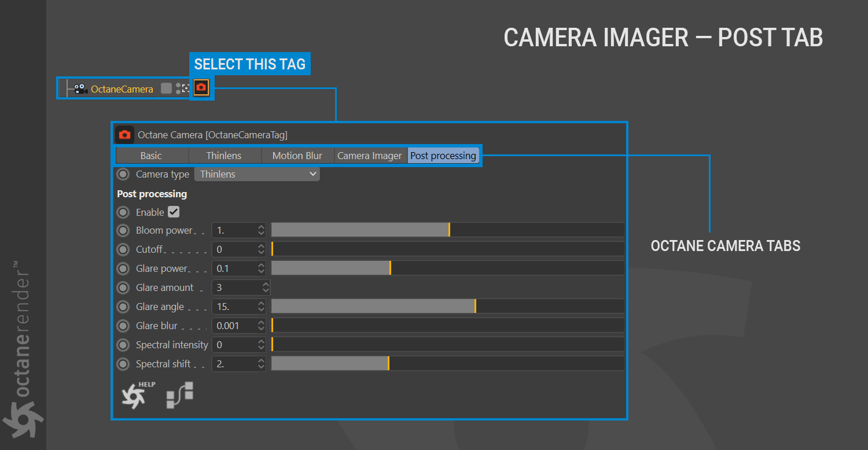Click the Bloom power animation dot
The image size is (868, 450).
[123, 230]
